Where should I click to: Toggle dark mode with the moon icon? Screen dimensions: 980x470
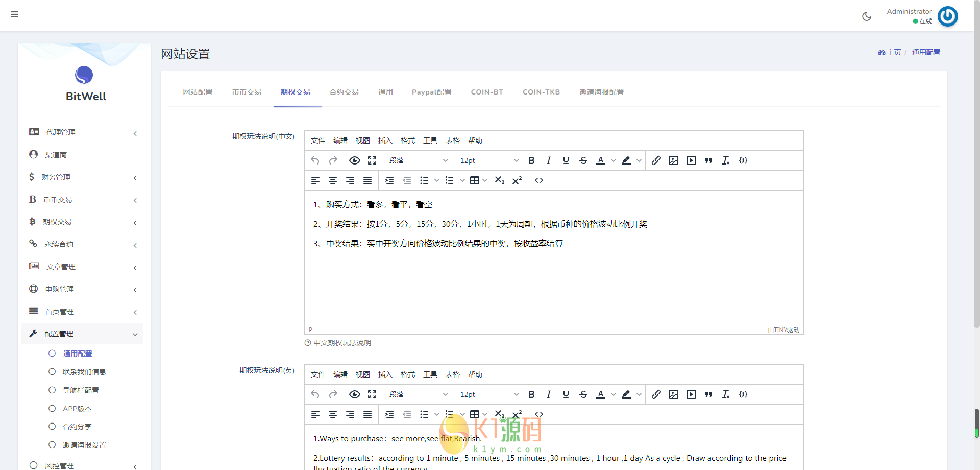coord(867,16)
